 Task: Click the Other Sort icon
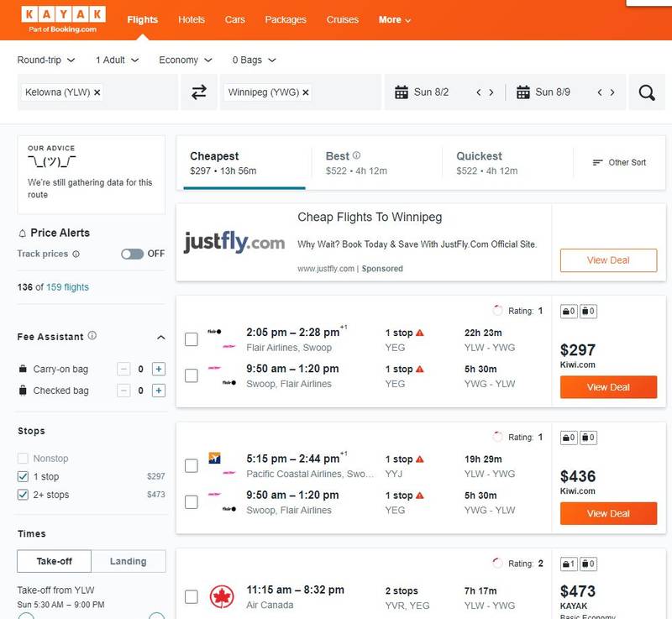pos(597,162)
